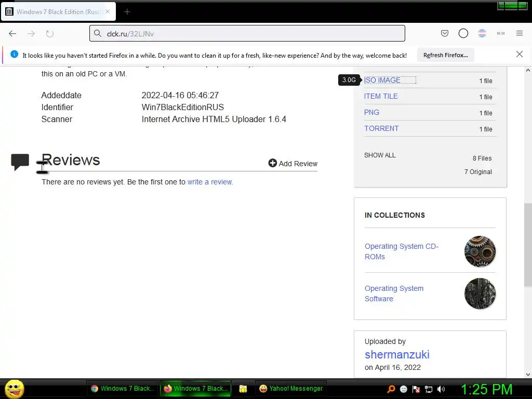Click the 1:25 PM taskbar clock
The height and width of the screenshot is (399, 532).
(x=486, y=389)
